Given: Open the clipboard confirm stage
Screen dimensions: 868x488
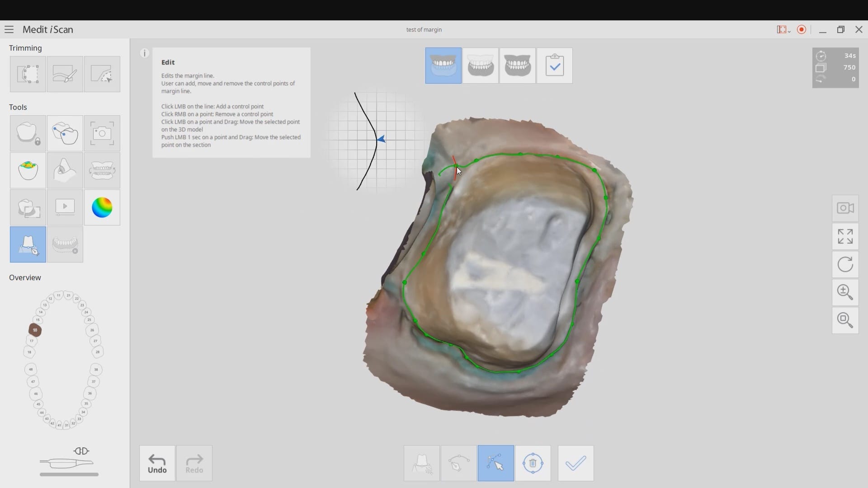Looking at the screenshot, I should pyautogui.click(x=555, y=66).
